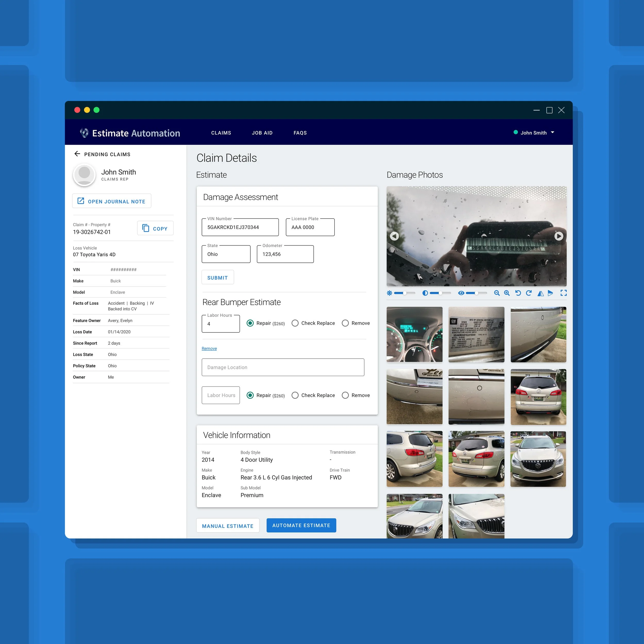Go to next damage photo
This screenshot has width=644, height=644.
[x=559, y=236]
